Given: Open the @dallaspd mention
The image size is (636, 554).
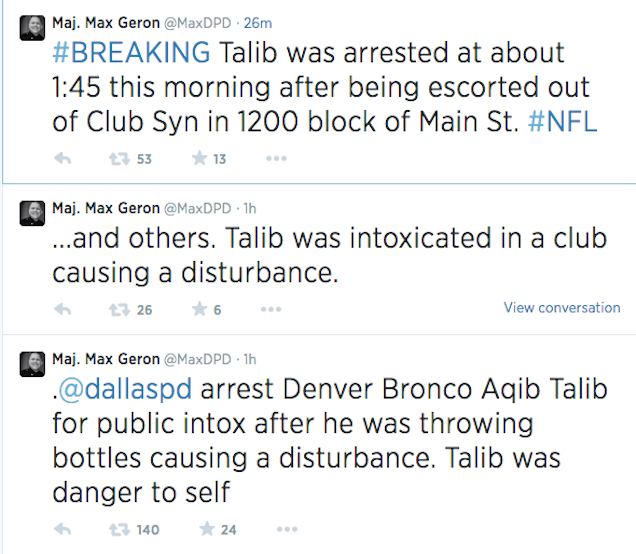Looking at the screenshot, I should (x=125, y=389).
